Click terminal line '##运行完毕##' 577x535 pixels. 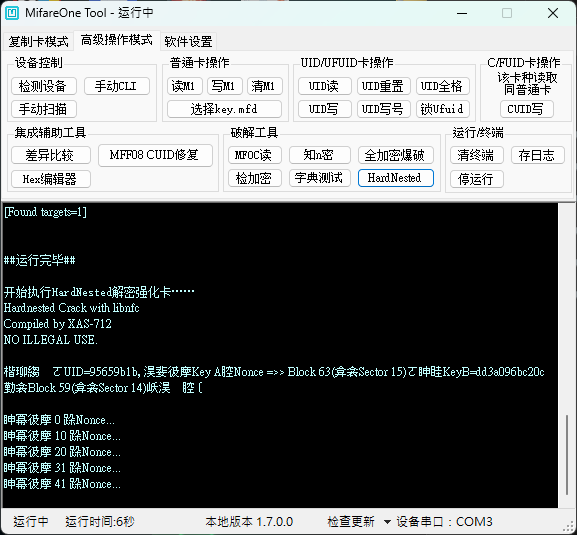(39, 260)
